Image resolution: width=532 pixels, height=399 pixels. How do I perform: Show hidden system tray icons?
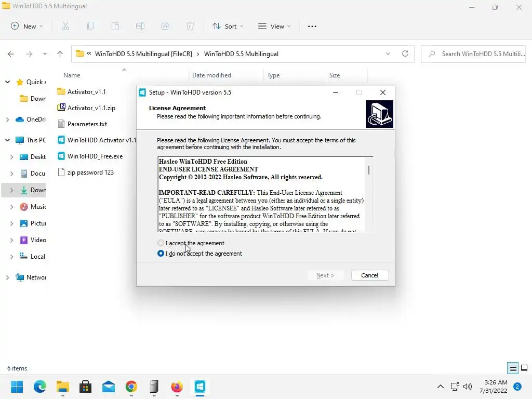tap(441, 387)
